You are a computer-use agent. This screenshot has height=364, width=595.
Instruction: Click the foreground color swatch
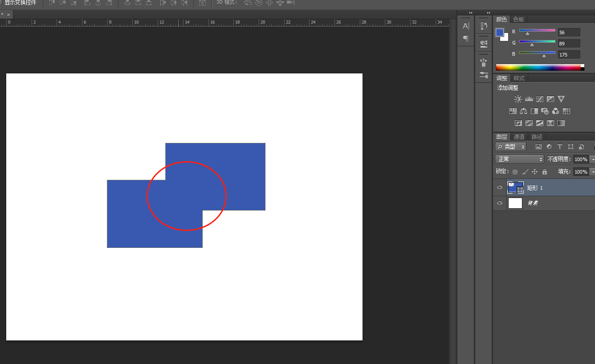coord(500,32)
